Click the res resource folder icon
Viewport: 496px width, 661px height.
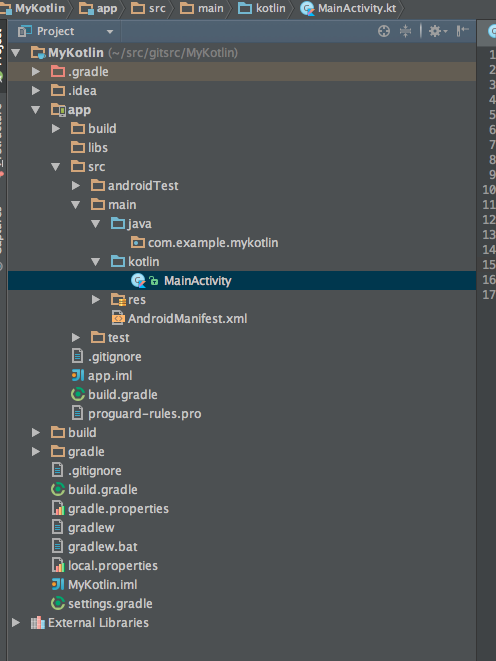click(x=118, y=300)
